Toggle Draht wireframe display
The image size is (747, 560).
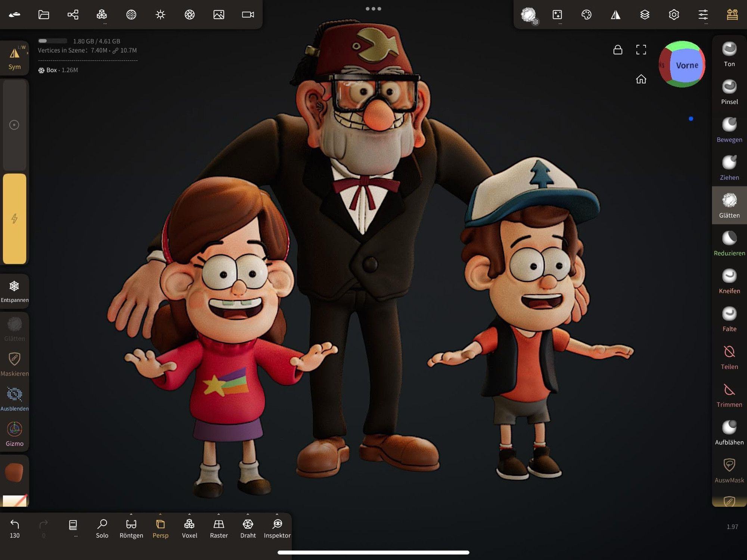248,528
